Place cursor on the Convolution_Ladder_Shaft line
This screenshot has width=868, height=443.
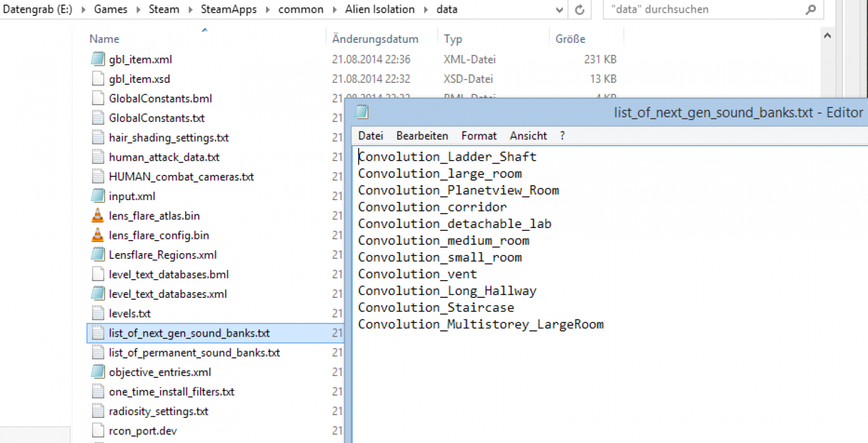[x=447, y=157]
